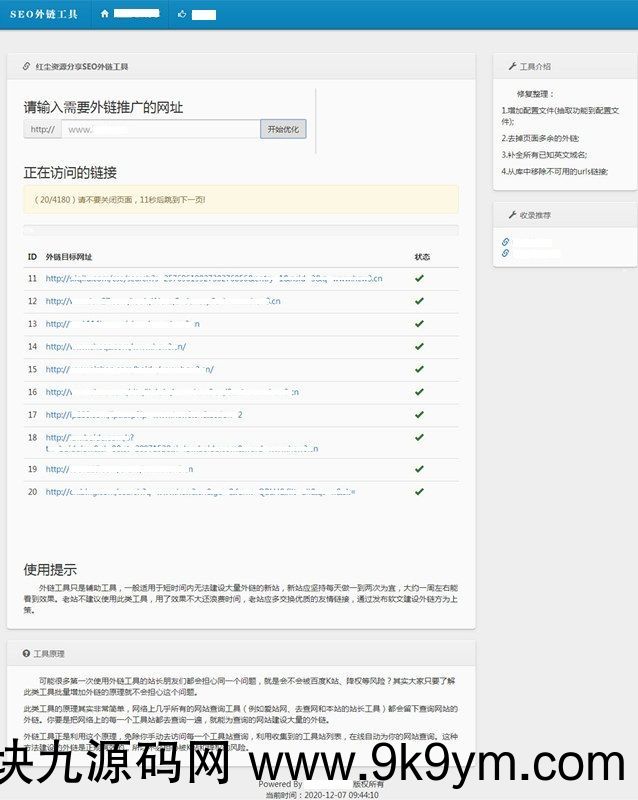The image size is (638, 800).
Task: Click the link icon beside 红尘资源分享SEO外链工具
Action: coord(27,66)
